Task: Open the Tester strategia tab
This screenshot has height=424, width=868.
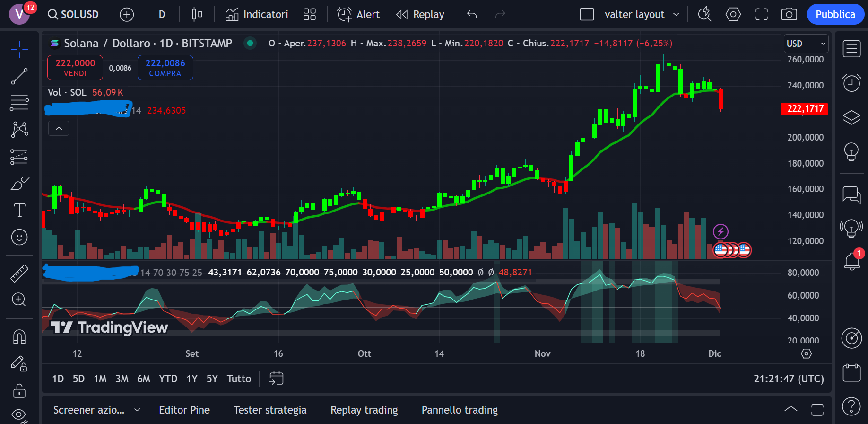Action: point(270,410)
